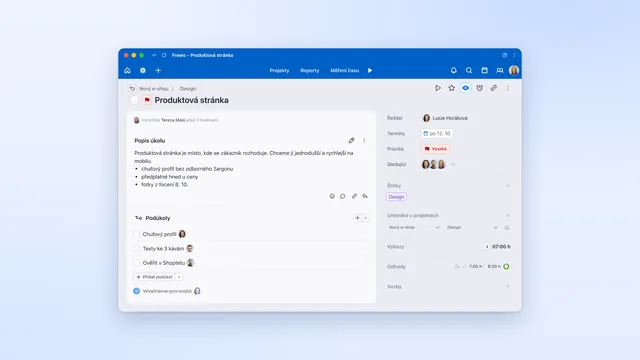This screenshot has width=640, height=360.
Task: Add a relation with the Vazby plus icon
Action: click(507, 287)
